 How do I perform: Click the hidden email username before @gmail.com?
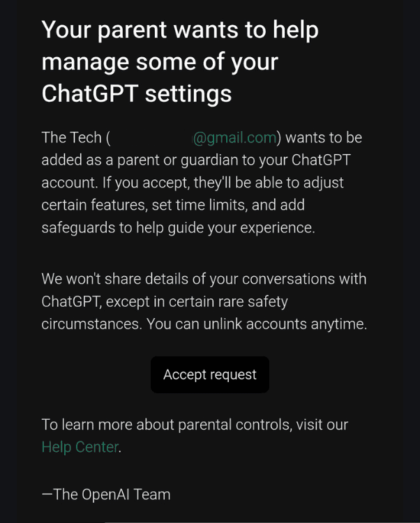click(x=152, y=138)
